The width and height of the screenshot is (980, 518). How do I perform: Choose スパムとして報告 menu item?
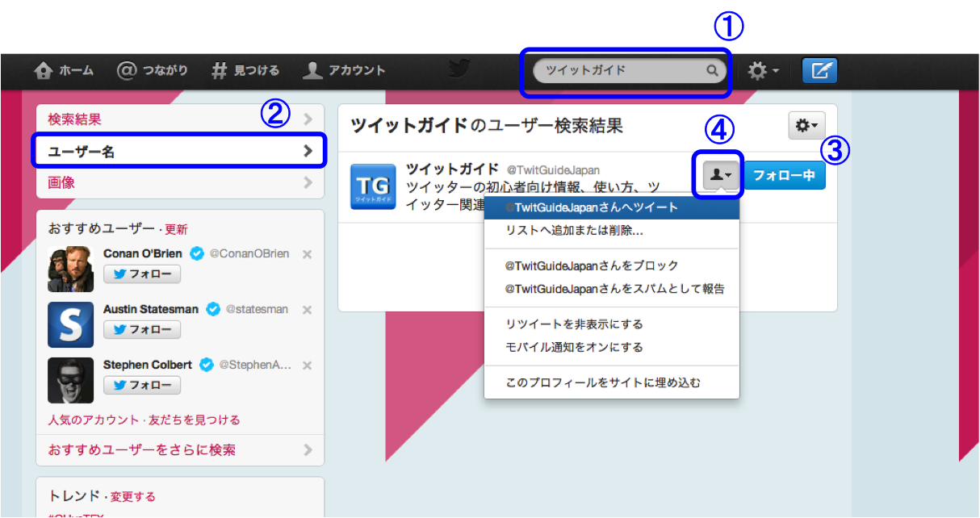point(612,289)
